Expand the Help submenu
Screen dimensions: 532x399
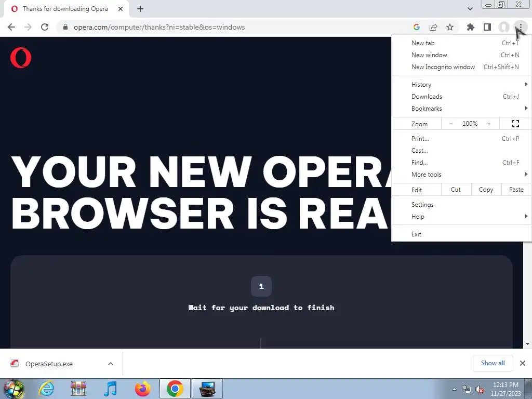click(461, 217)
